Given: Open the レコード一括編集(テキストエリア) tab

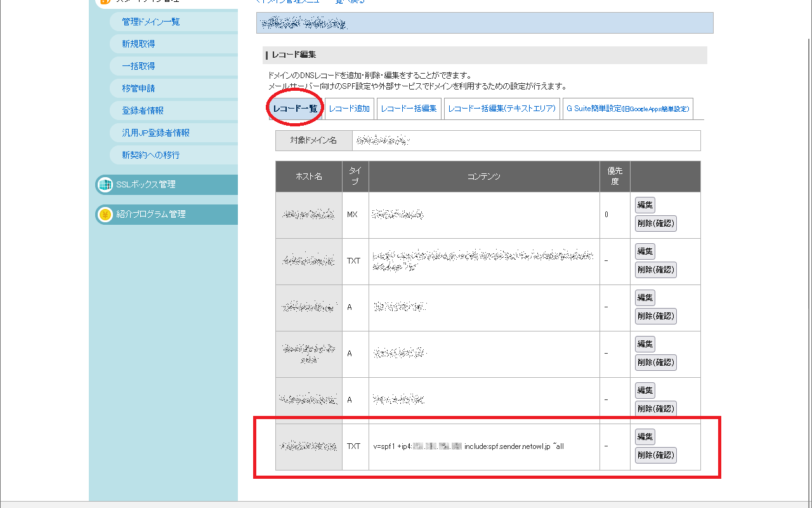Looking at the screenshot, I should point(501,109).
